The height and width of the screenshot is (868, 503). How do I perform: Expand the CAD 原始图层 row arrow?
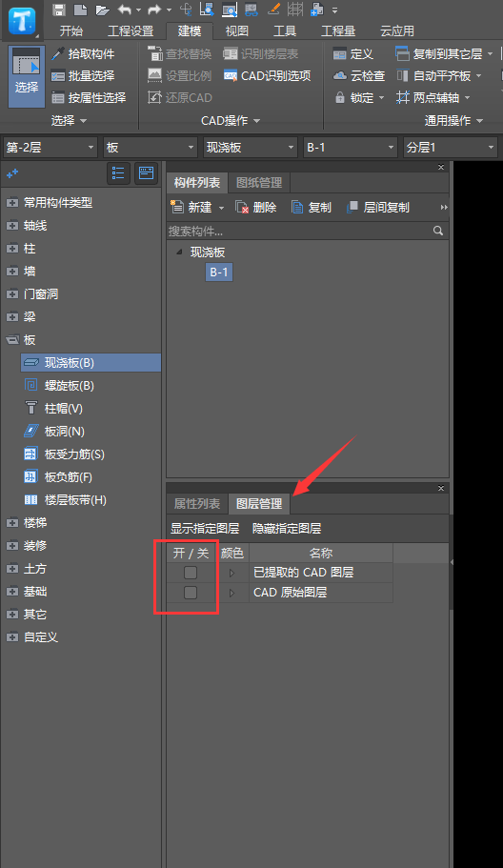[x=231, y=593]
